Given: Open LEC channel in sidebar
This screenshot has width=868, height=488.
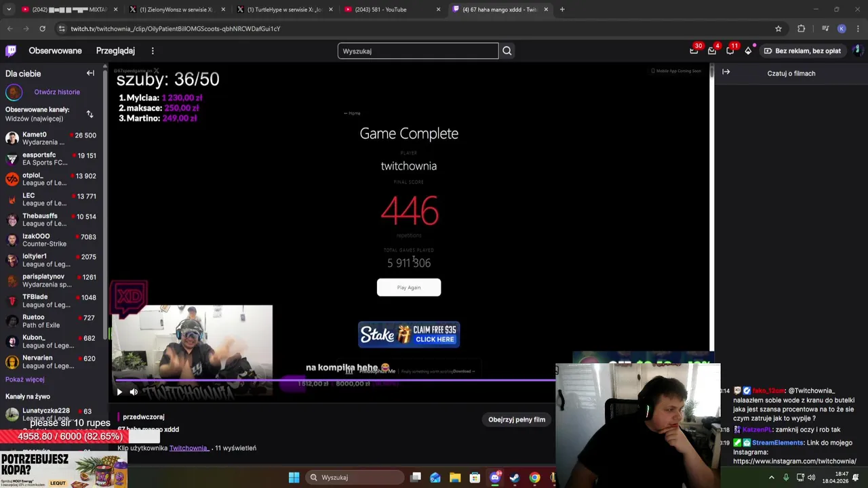Looking at the screenshot, I should (51, 199).
